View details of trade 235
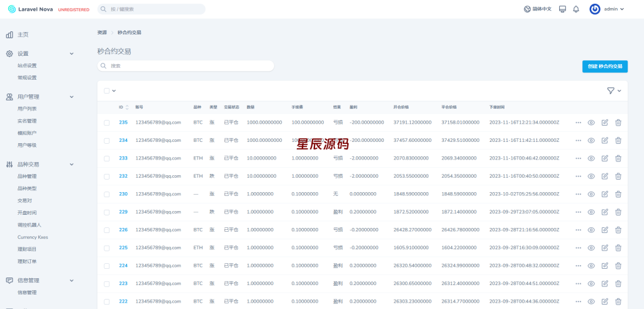The height and width of the screenshot is (309, 644). click(x=591, y=122)
